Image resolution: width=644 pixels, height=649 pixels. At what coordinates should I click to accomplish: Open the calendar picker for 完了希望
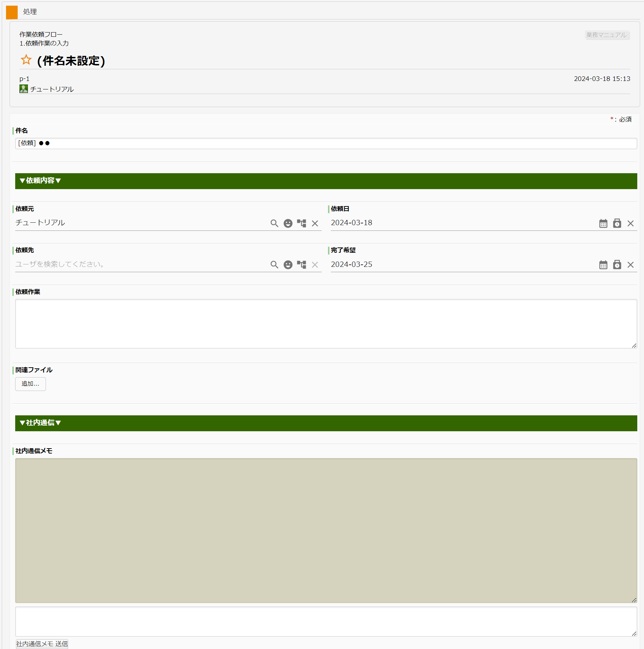coord(603,264)
